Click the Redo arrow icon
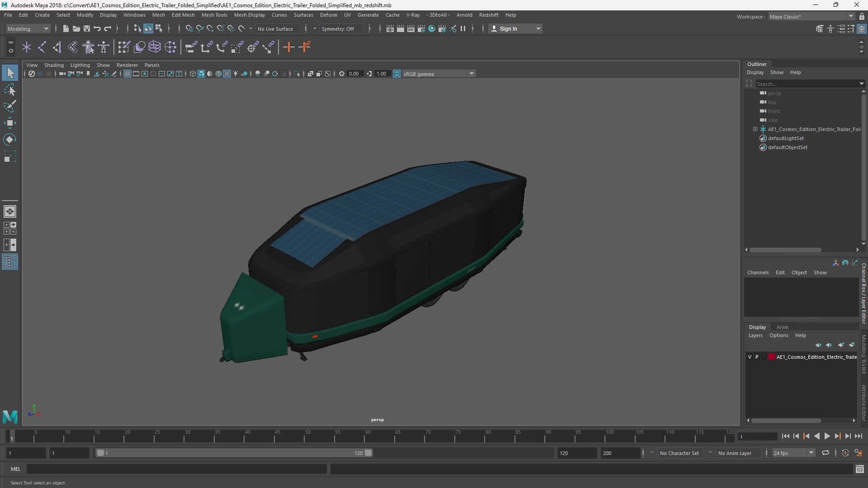868x488 pixels. coord(108,28)
